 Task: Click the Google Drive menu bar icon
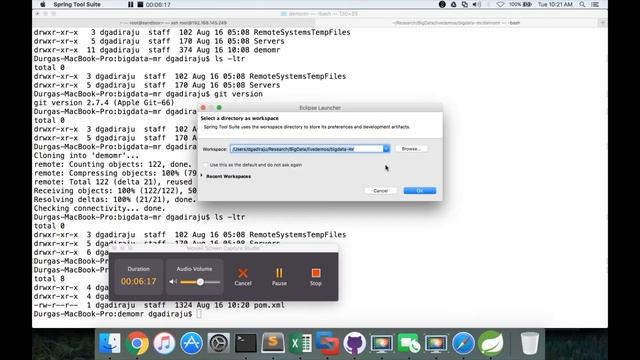pos(453,4)
